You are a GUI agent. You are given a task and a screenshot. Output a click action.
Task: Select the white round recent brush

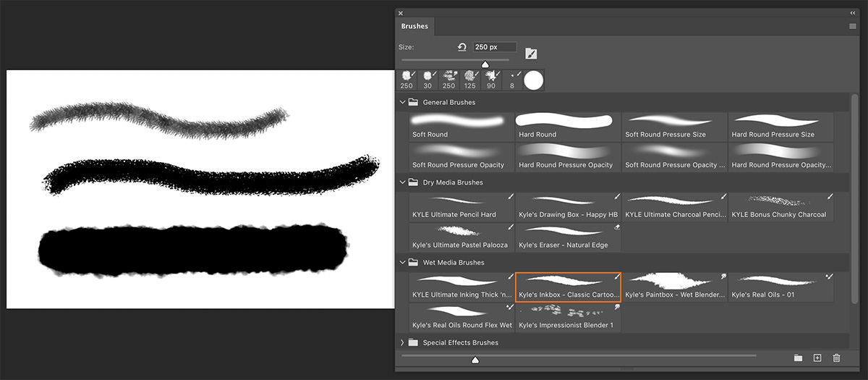[533, 80]
